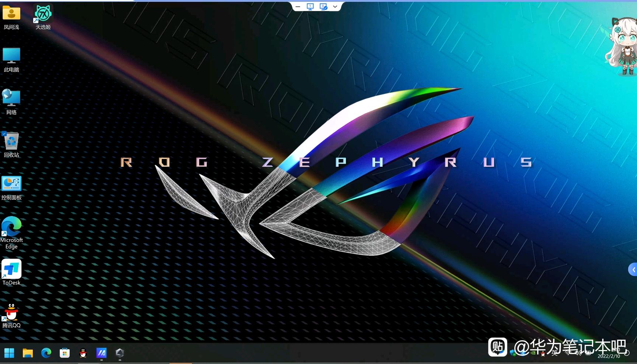Toggle the 英 input method indicator
Viewport: 637px width, 364px height.
point(554,353)
